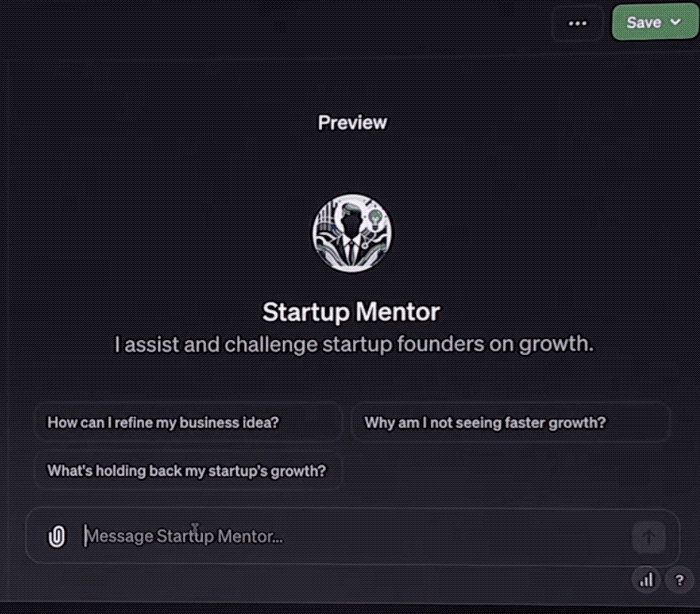Select the Preview heading
Screen dimensions: 700x614
pos(352,123)
